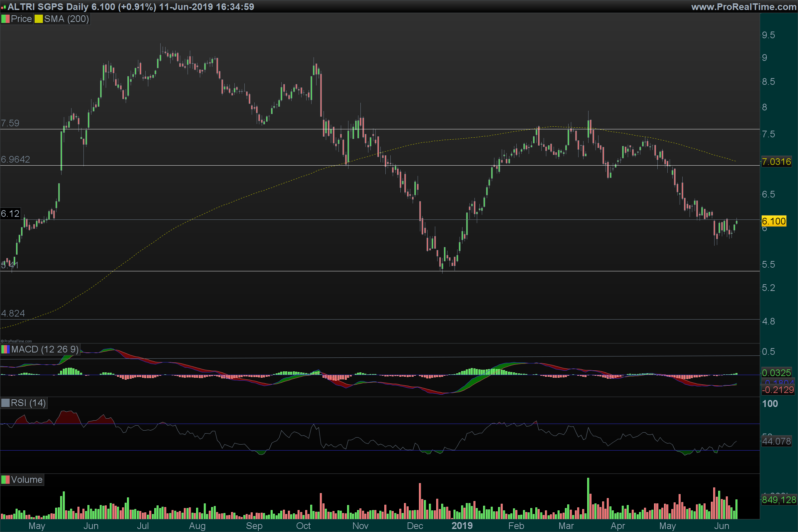Viewport: 798px width, 532px height.
Task: Click the 2019 marker on time axis
Action: pos(462,526)
